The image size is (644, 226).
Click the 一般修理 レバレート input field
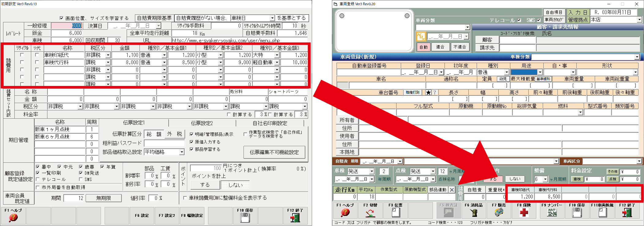pos(67,26)
